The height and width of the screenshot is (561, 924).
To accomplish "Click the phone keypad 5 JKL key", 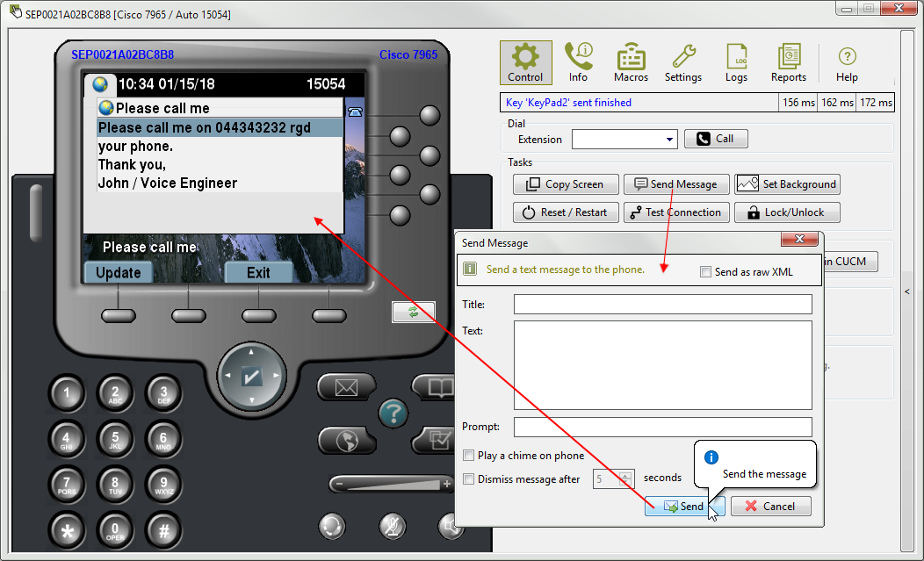I will (115, 439).
